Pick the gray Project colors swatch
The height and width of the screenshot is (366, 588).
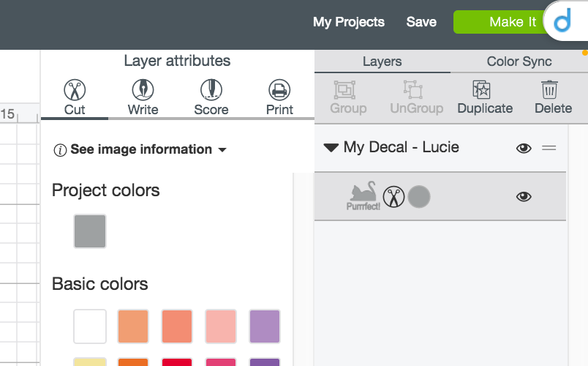click(x=90, y=231)
